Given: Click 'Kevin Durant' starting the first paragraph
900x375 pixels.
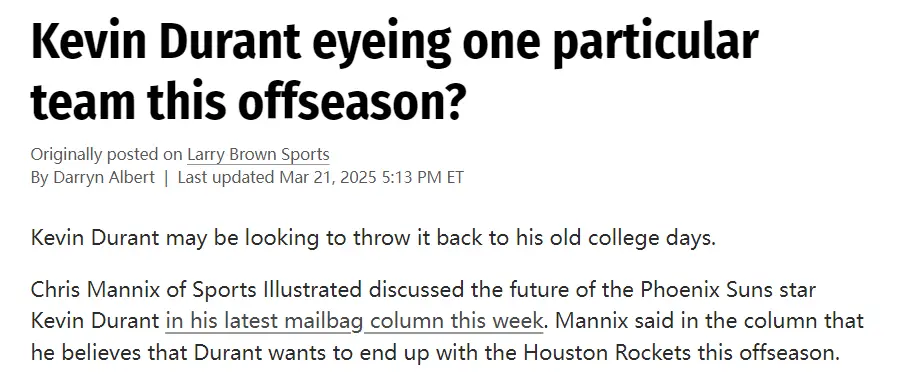Looking at the screenshot, I should tap(94, 238).
